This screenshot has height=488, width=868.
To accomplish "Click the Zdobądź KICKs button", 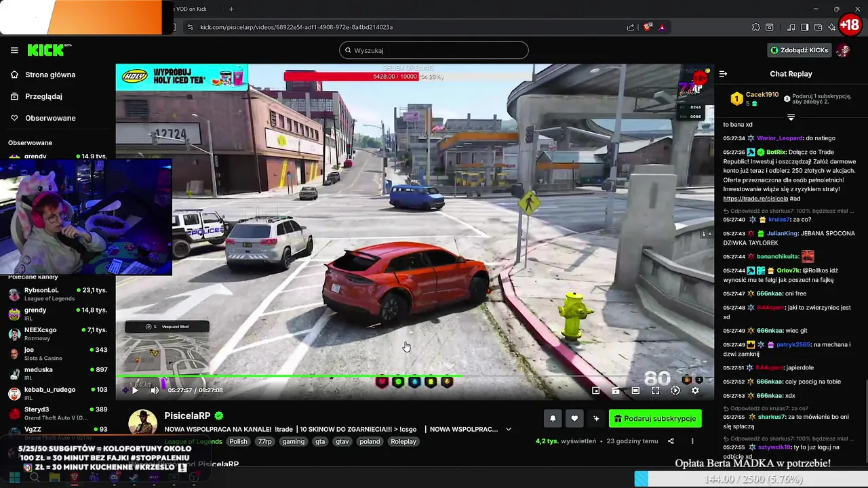I will (x=800, y=50).
